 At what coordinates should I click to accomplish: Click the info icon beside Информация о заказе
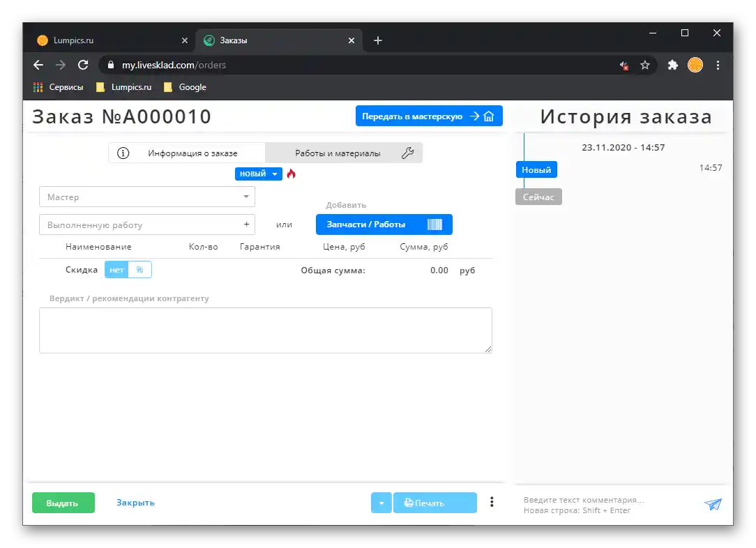click(x=123, y=152)
